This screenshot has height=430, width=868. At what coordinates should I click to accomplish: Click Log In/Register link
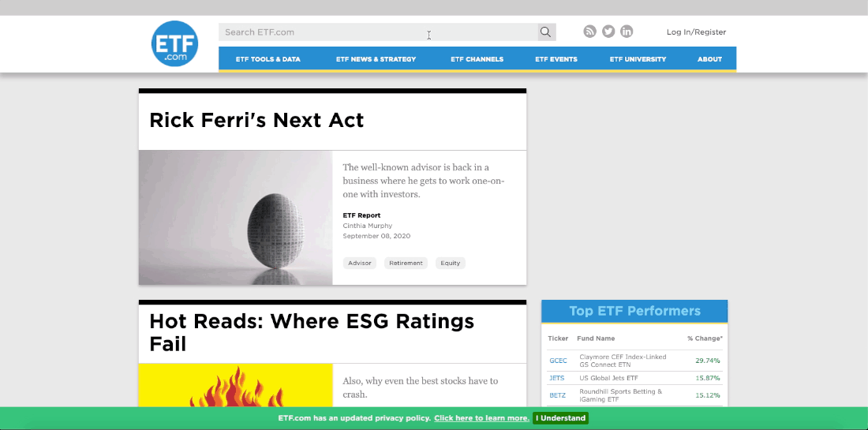coord(697,32)
